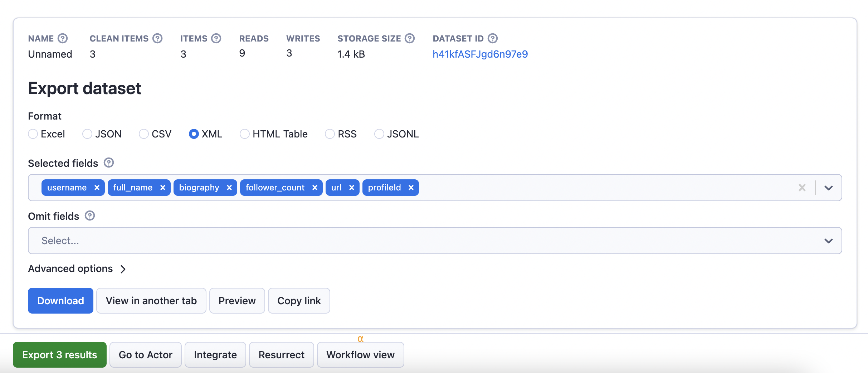
Task: Click help icon beside Dataset ID
Action: [493, 38]
